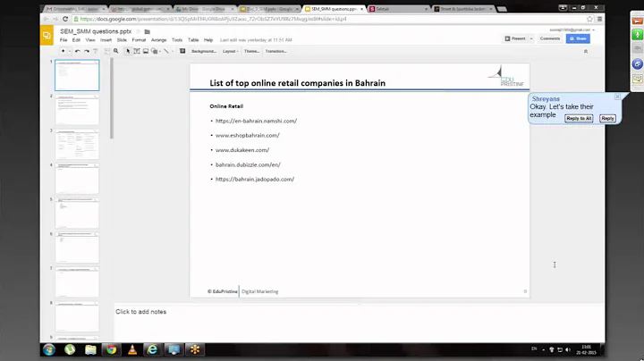
Task: Open the Tools menu
Action: 177,40
